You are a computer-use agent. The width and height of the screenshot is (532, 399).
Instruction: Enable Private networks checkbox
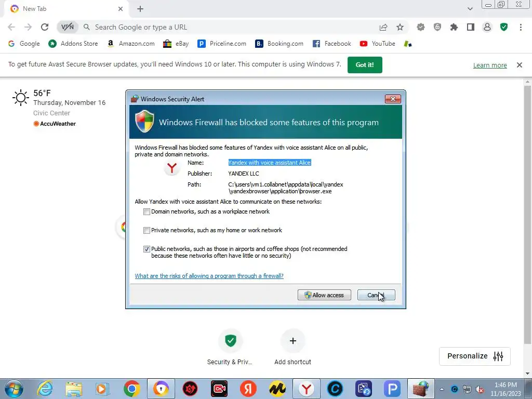147,230
